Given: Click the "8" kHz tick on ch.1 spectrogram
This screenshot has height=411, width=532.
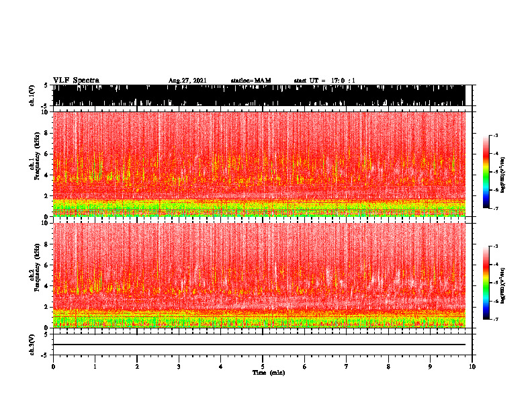Looking at the screenshot, I should [x=47, y=133].
